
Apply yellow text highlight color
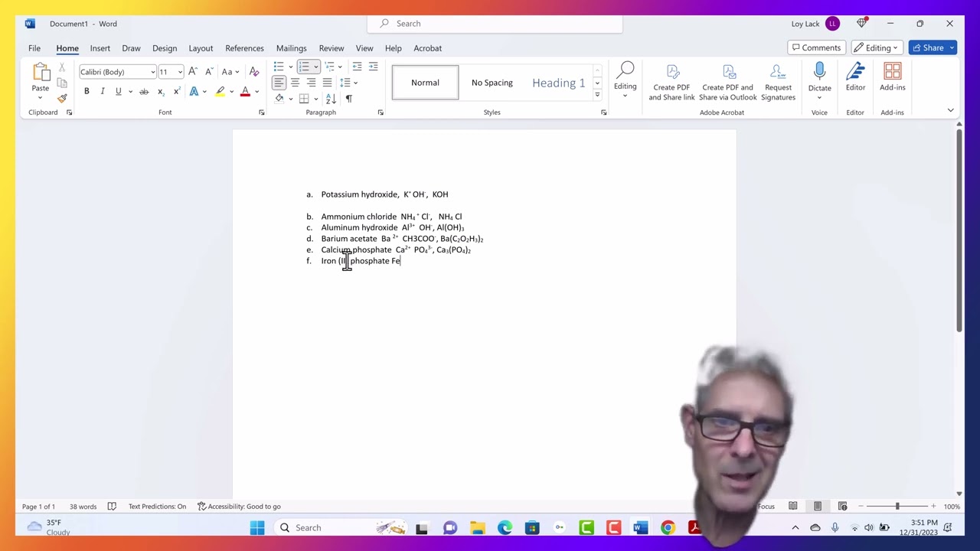pyautogui.click(x=220, y=92)
